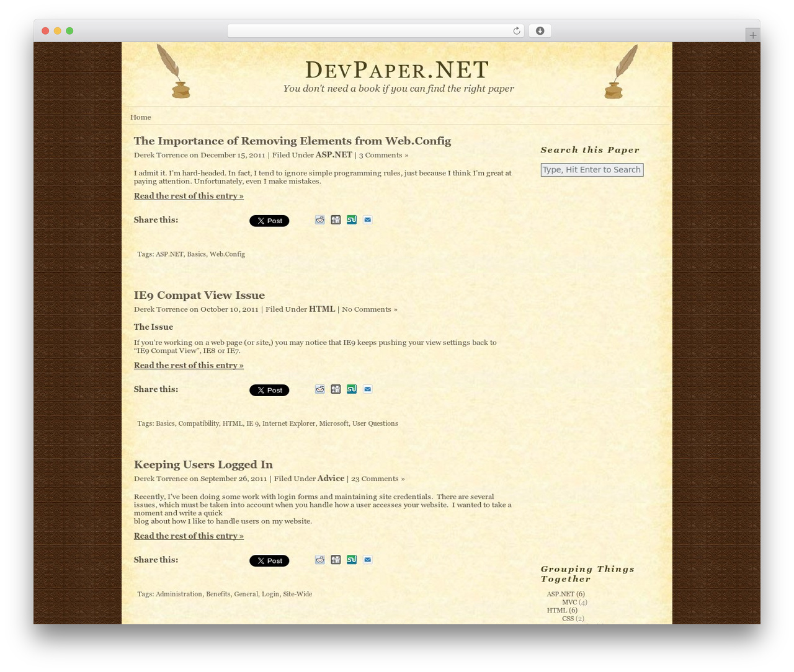Email the IE9 Compat View post
This screenshot has height=672, width=794.
pos(368,389)
